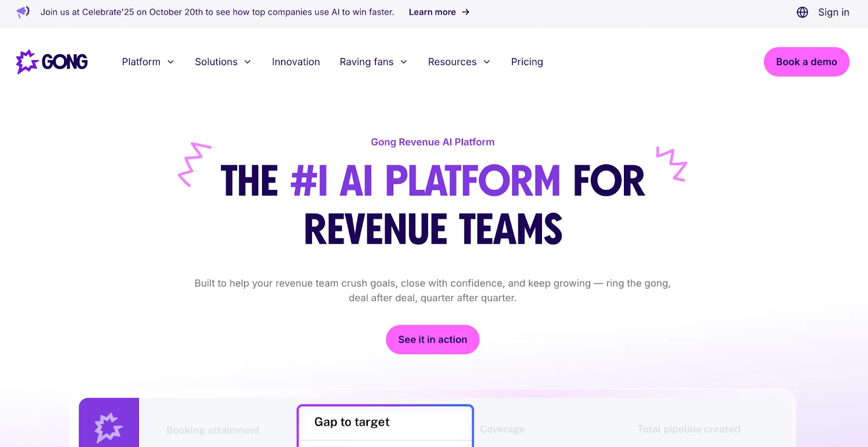Select the Gap to target card
868x447 pixels.
click(385, 426)
